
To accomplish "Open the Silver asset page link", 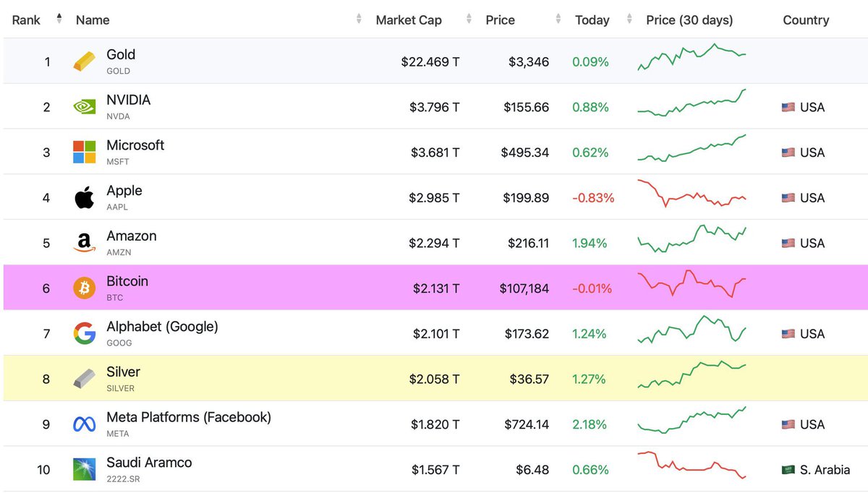I will [x=123, y=372].
